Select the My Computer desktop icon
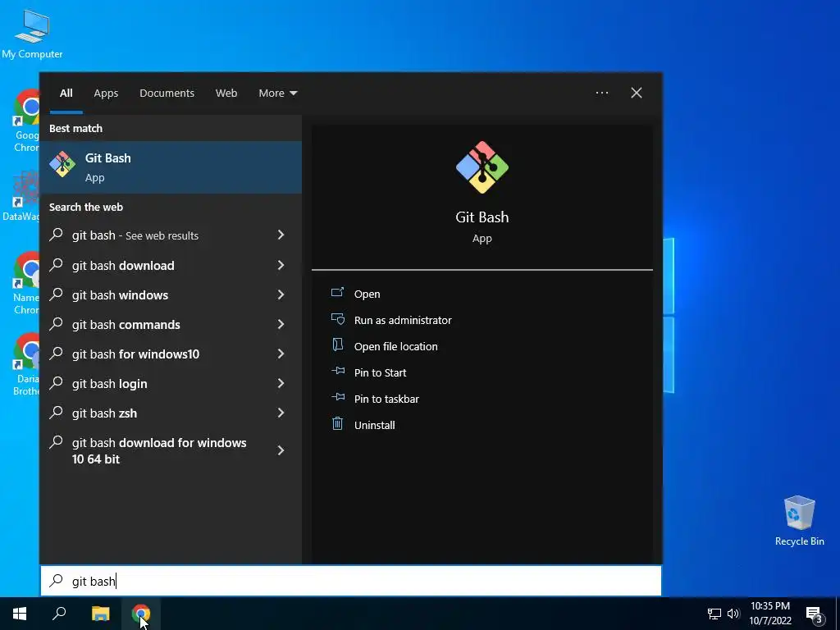This screenshot has width=840, height=630. coord(32,34)
